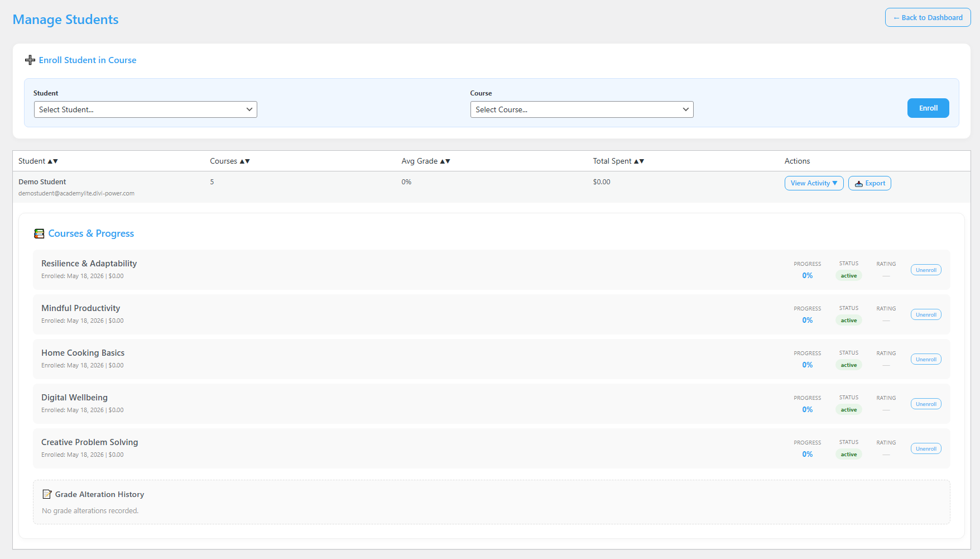
Task: Click the 0% progress value for Resilience & Adaptability
Action: click(x=808, y=276)
